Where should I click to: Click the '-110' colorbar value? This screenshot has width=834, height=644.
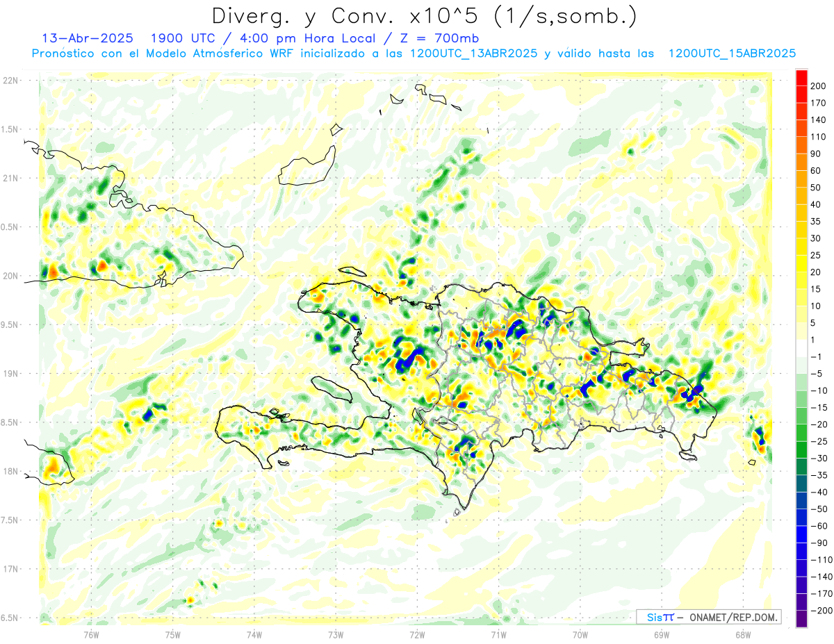pyautogui.click(x=821, y=560)
